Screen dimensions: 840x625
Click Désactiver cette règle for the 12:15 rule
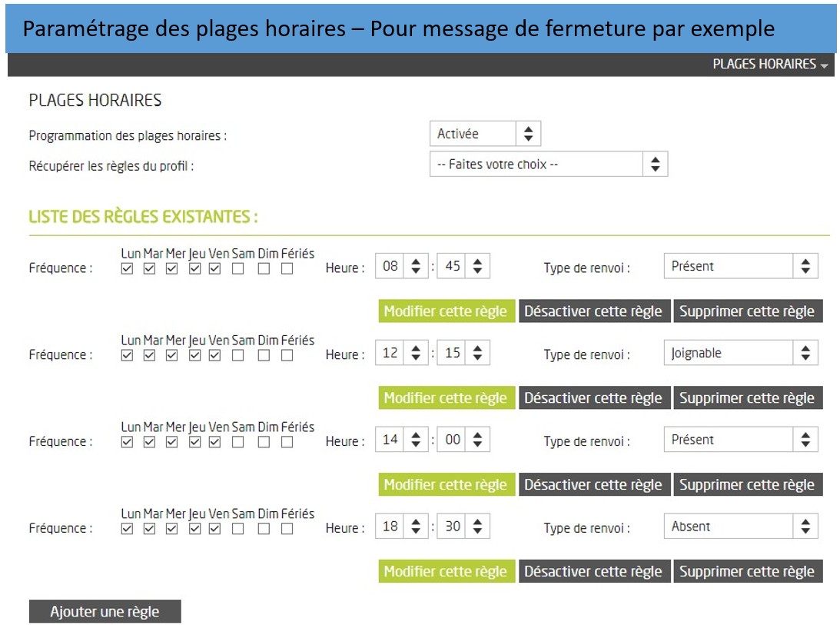pyautogui.click(x=593, y=398)
